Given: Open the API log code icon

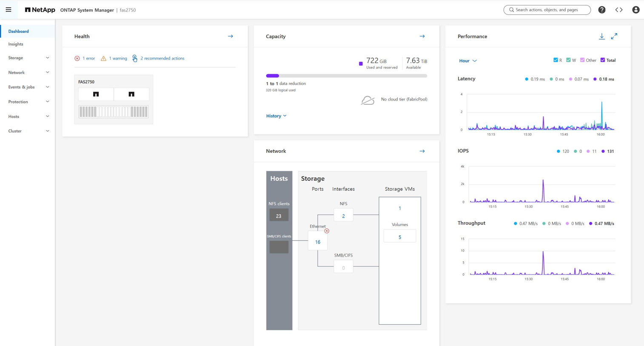Looking at the screenshot, I should coord(619,10).
